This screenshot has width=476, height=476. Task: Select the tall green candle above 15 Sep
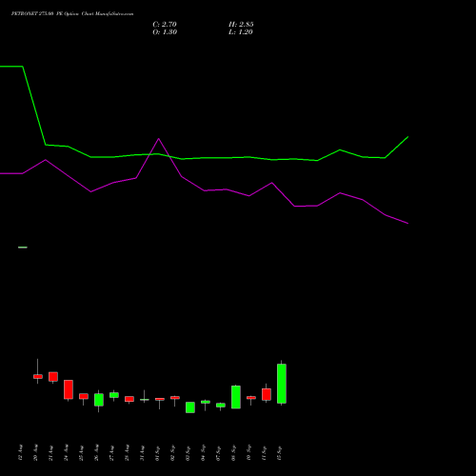click(x=282, y=384)
